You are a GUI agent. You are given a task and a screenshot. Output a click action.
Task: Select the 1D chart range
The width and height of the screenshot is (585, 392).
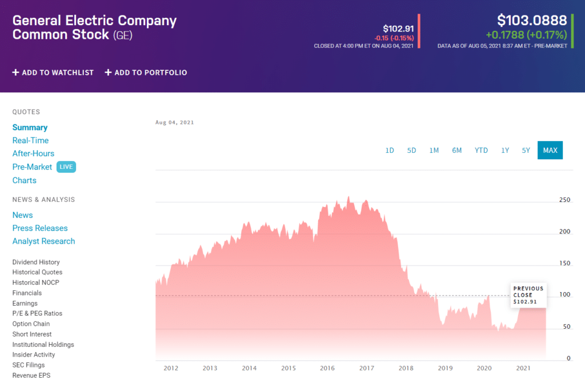390,150
